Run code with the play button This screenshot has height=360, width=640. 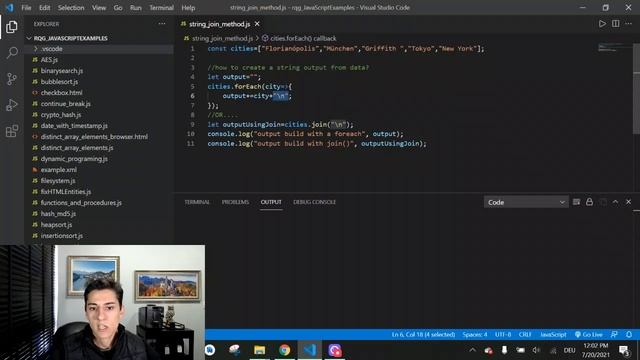click(x=602, y=24)
